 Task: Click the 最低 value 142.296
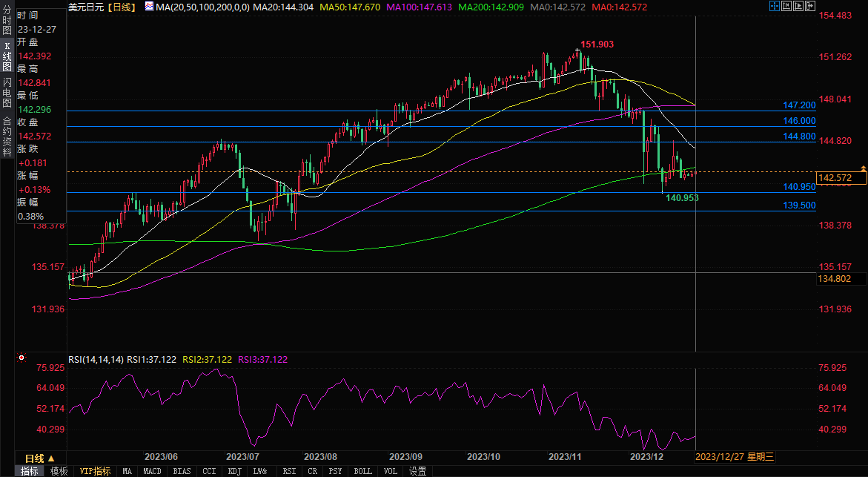pyautogui.click(x=34, y=109)
